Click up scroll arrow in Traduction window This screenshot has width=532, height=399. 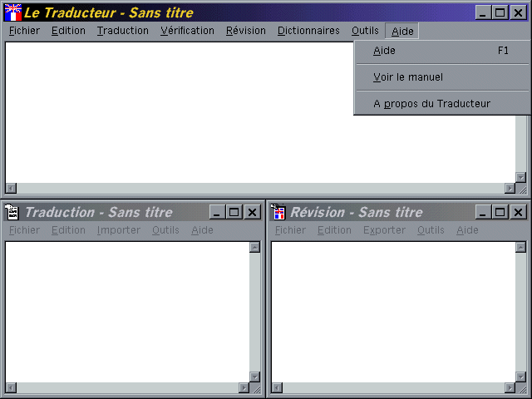[x=255, y=247]
